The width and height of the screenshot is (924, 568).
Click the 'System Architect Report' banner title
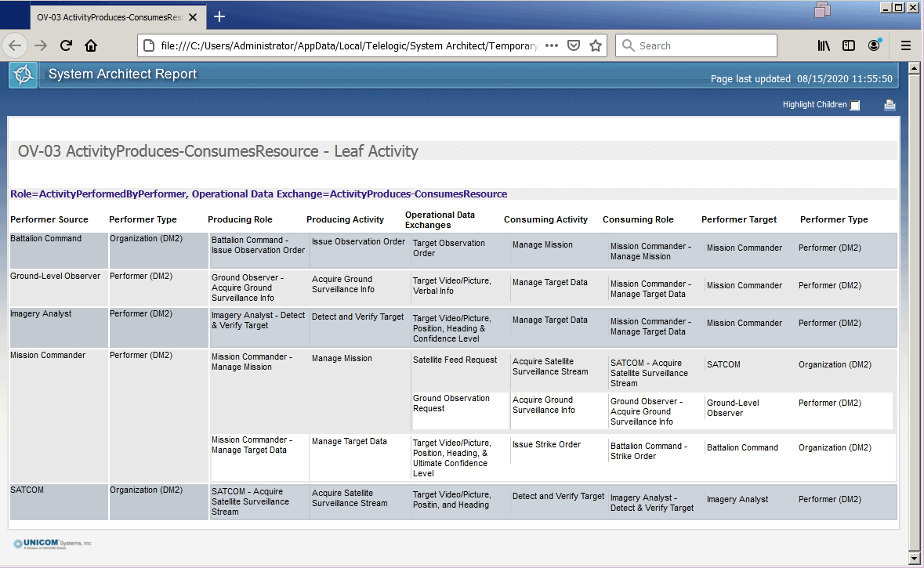pyautogui.click(x=122, y=74)
